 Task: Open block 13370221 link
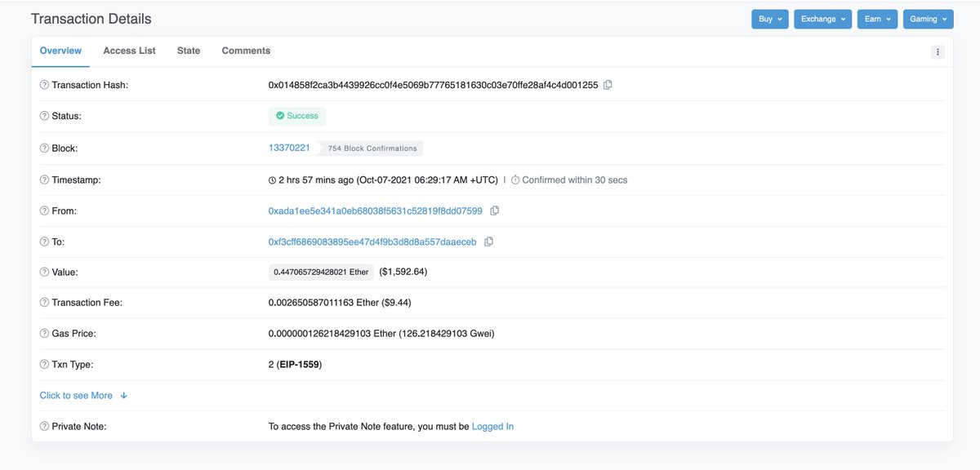[x=289, y=148]
